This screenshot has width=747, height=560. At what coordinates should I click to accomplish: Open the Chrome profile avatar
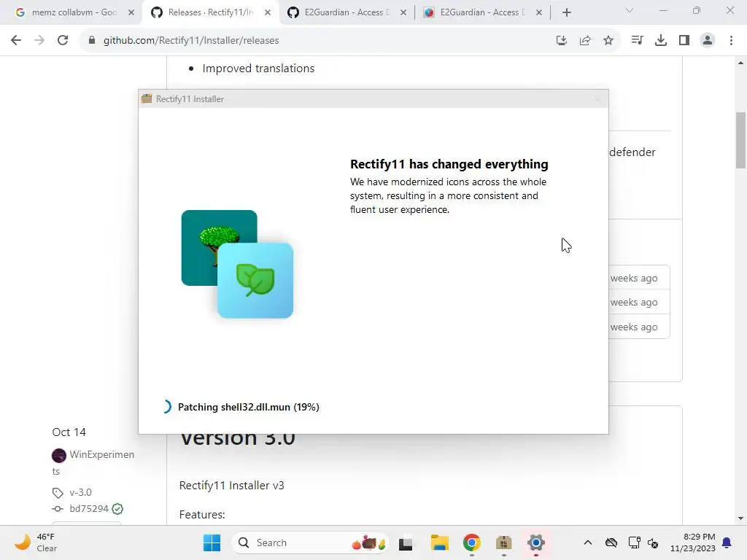708,41
